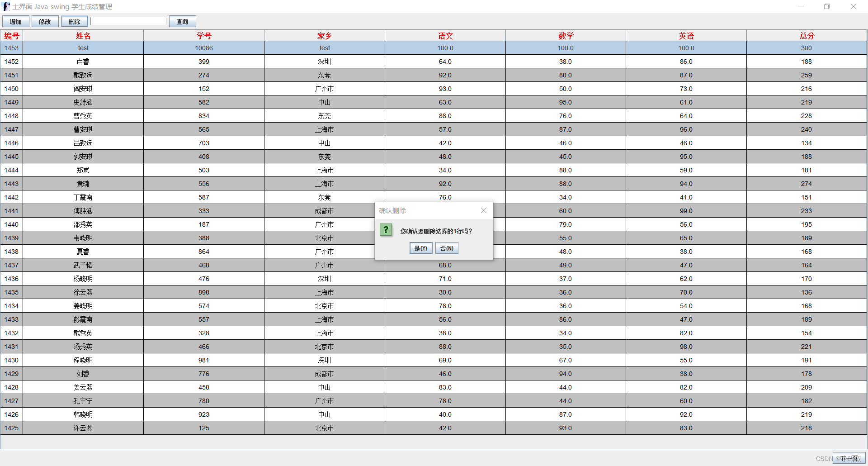
Task: Select student 韦晓明 name cell
Action: click(83, 238)
